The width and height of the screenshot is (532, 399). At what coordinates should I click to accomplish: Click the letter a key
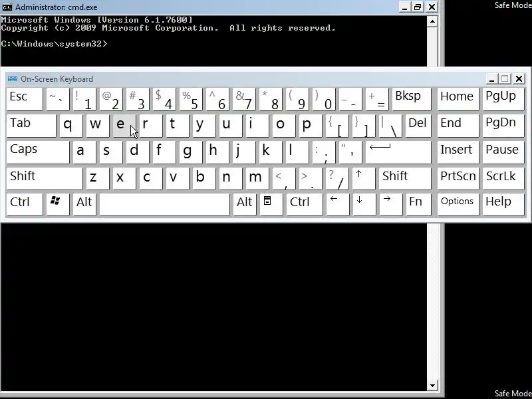[x=84, y=152]
